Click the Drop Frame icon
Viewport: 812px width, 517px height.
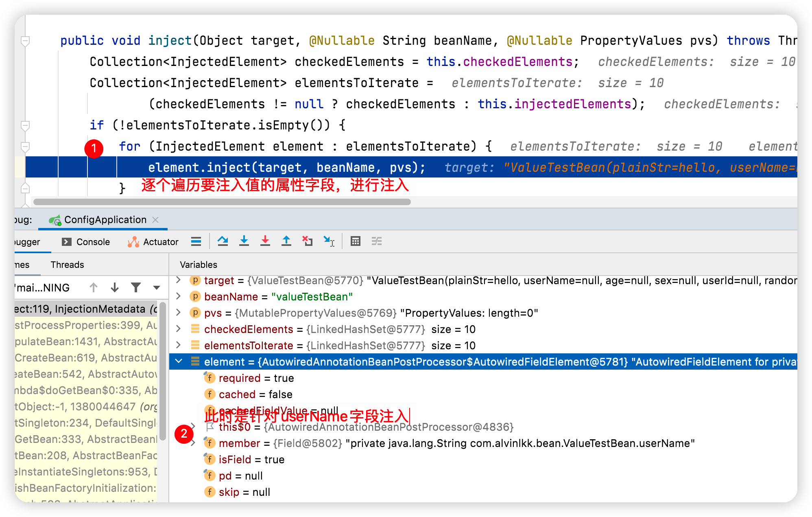point(307,241)
